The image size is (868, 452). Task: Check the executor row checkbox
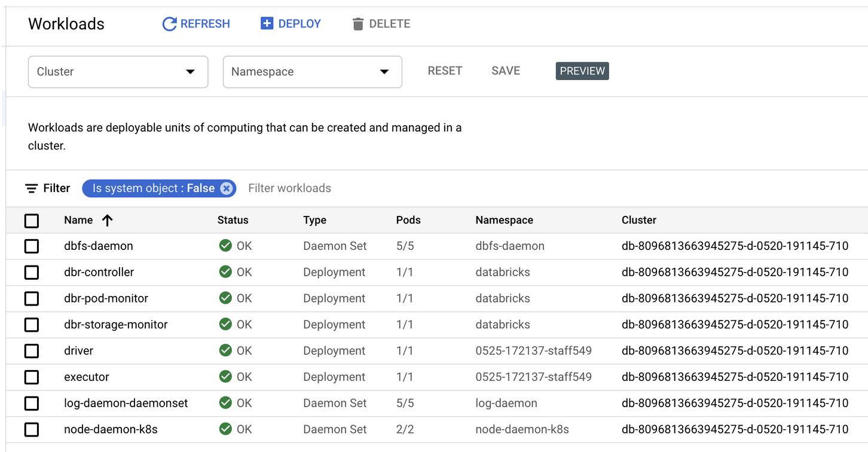click(32, 377)
